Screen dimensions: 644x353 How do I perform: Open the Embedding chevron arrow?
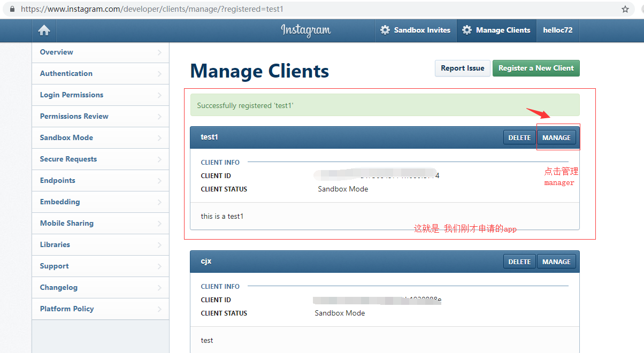tap(159, 202)
